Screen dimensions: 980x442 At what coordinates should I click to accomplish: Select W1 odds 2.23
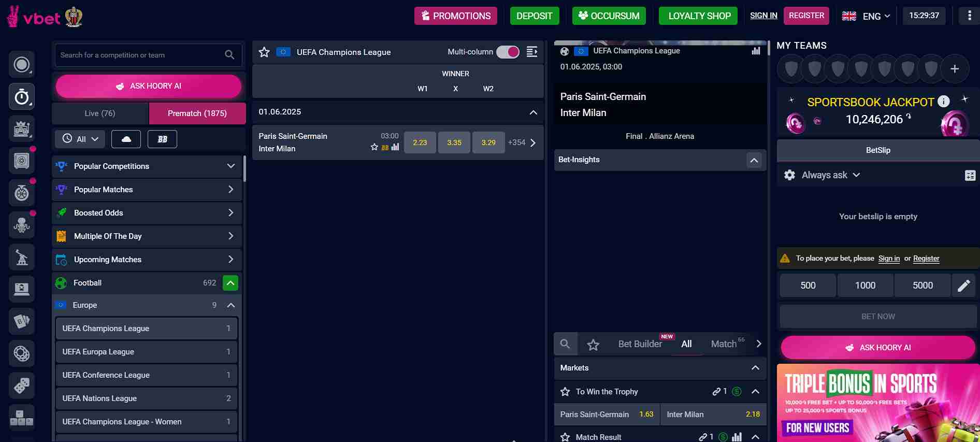point(420,142)
